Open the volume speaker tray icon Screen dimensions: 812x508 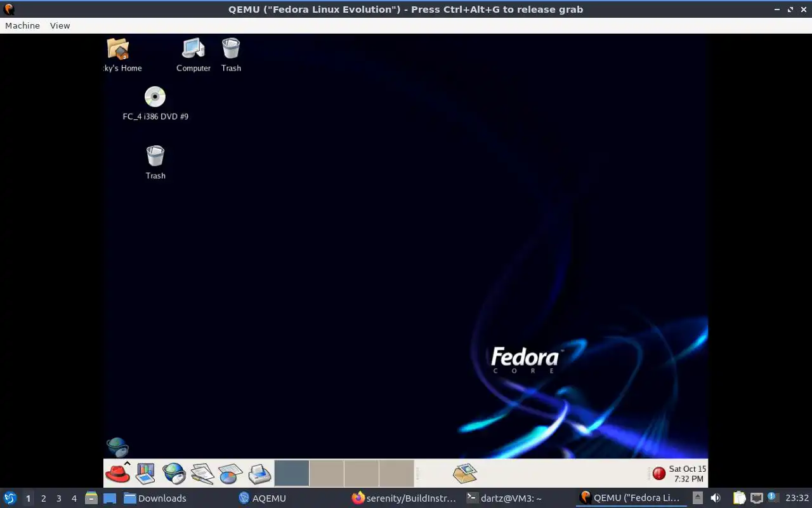(x=716, y=498)
